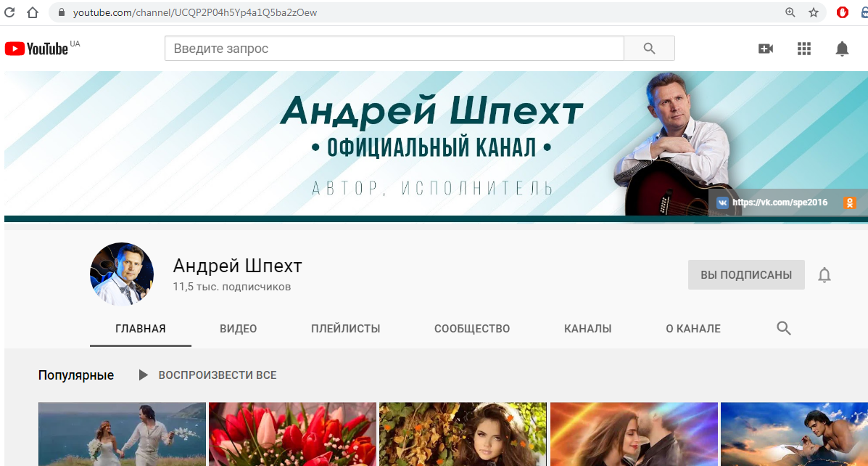Open the О КАНАЛЕ tab
This screenshot has width=868, height=466.
(693, 328)
